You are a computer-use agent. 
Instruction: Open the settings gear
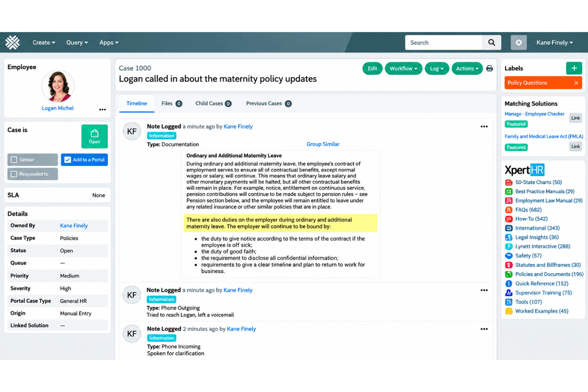518,42
